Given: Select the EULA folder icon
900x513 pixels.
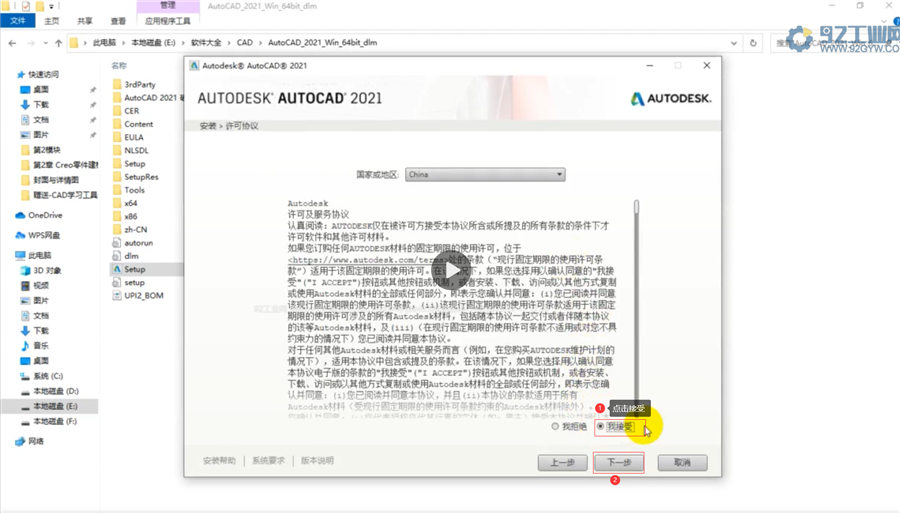Looking at the screenshot, I should [117, 137].
